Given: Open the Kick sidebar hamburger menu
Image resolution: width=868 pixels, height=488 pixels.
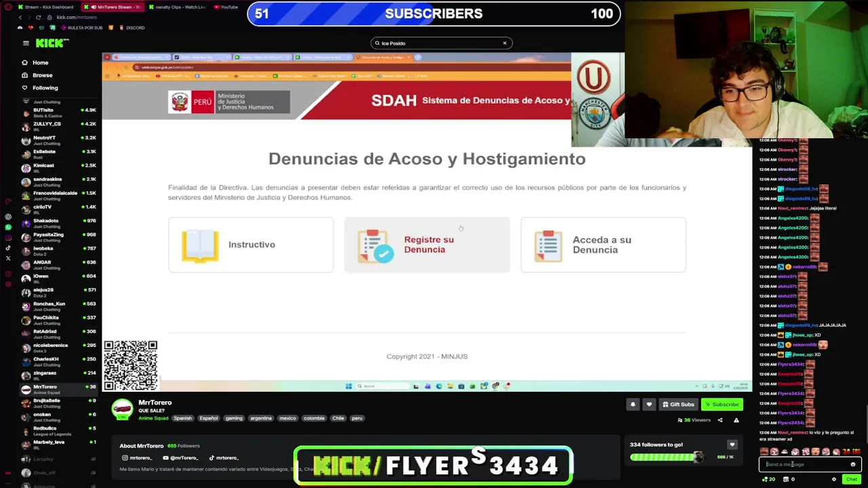Looking at the screenshot, I should tap(26, 43).
